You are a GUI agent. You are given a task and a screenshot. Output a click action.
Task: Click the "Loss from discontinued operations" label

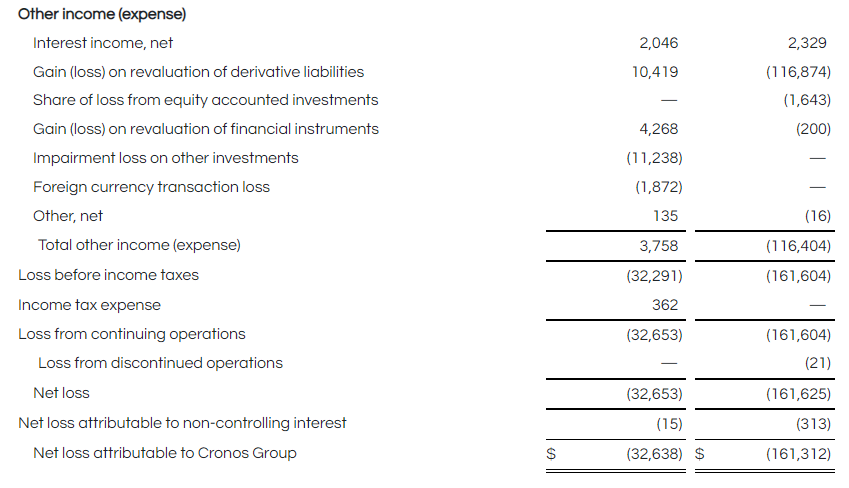(160, 363)
